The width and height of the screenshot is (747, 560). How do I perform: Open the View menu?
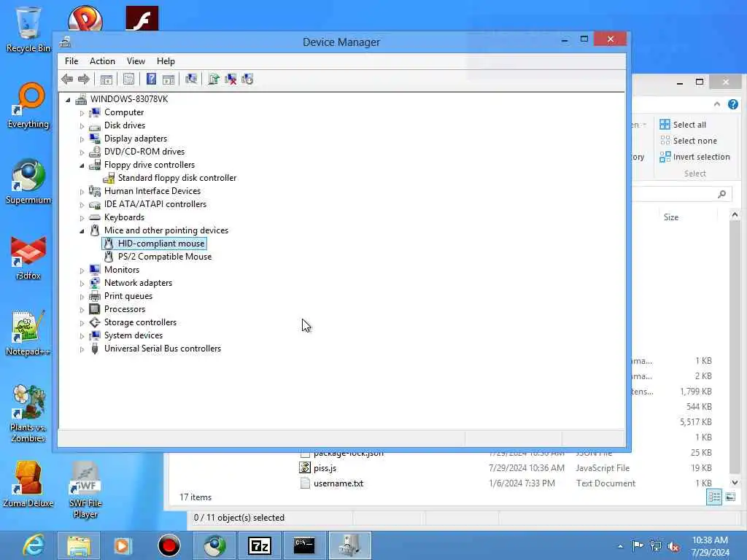click(136, 61)
